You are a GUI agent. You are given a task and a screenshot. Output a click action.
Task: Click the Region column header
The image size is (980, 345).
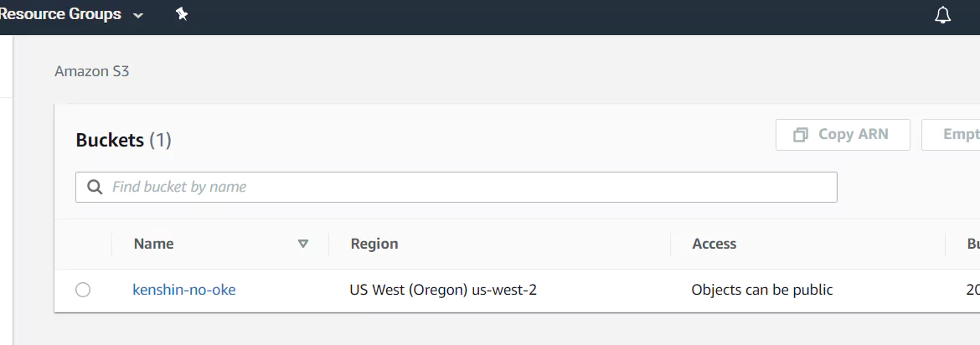[374, 244]
